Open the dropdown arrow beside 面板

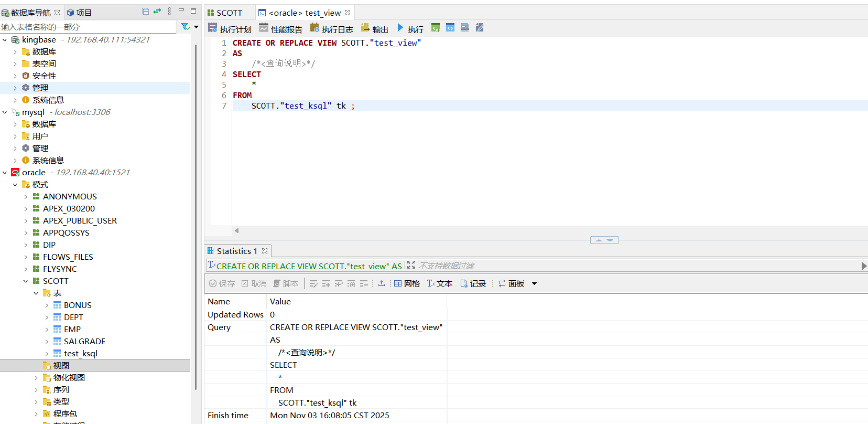pyautogui.click(x=535, y=283)
